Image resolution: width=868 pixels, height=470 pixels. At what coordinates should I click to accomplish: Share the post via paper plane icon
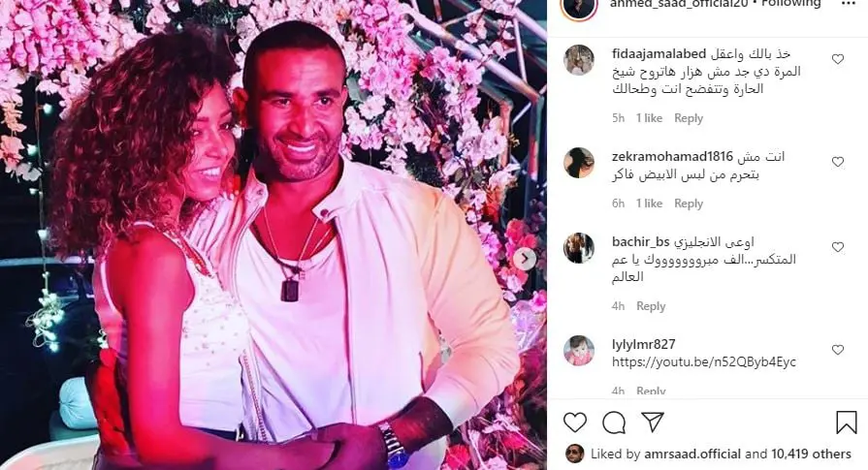653,422
